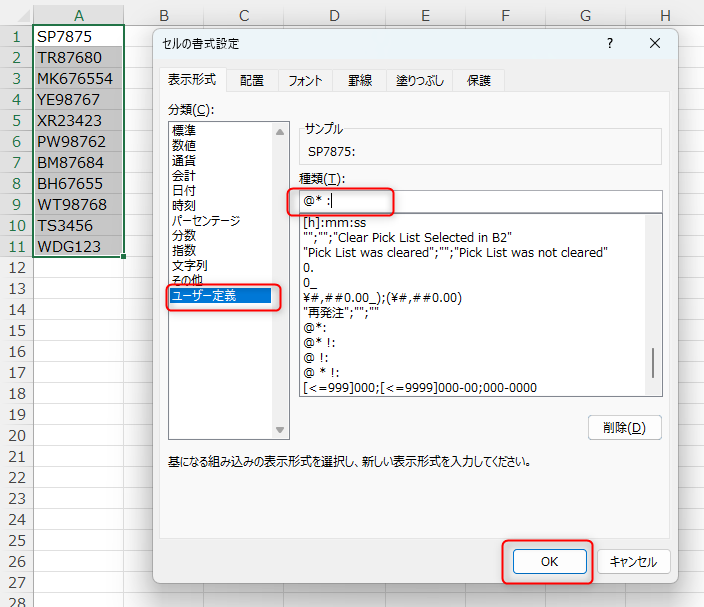
Task: Open the 保護 tab
Action: pyautogui.click(x=476, y=81)
